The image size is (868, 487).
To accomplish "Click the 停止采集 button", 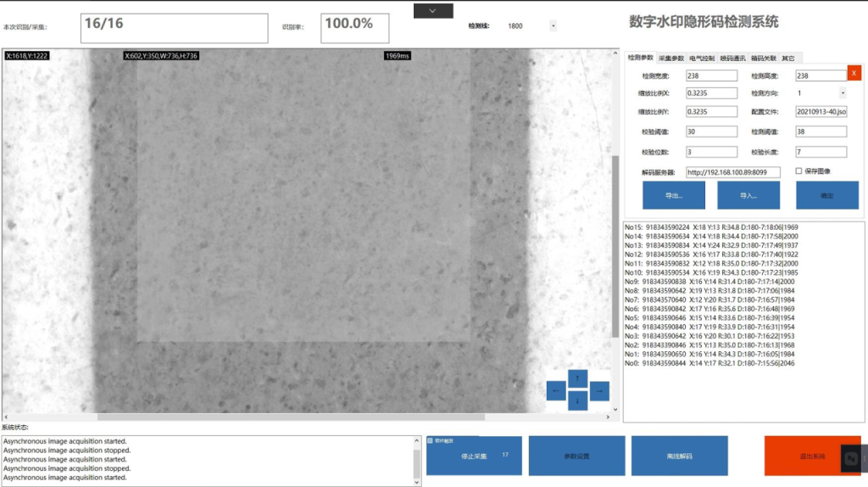I will [474, 456].
